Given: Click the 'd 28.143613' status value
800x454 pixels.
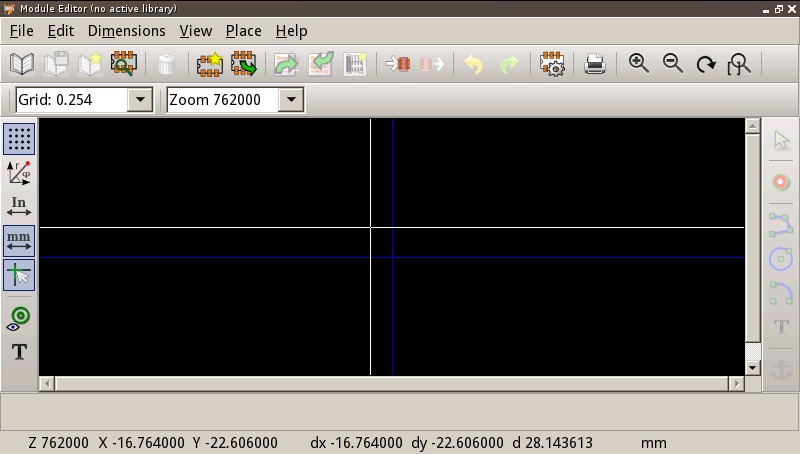Looking at the screenshot, I should 553,443.
